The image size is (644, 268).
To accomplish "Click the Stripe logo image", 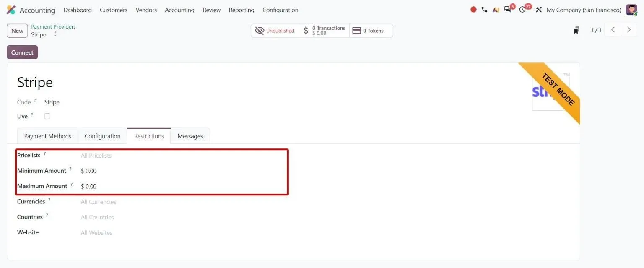I will (551, 91).
